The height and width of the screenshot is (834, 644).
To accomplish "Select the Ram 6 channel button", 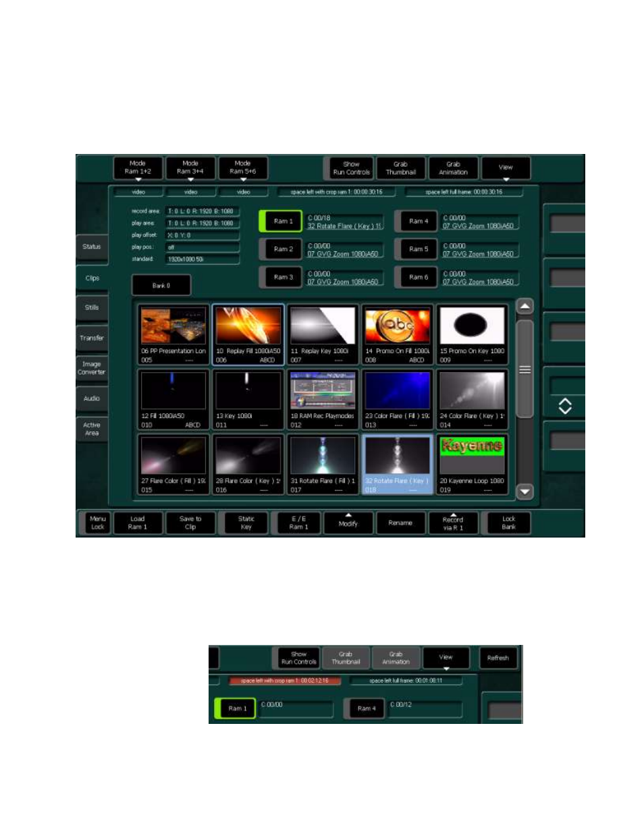I will coord(416,278).
